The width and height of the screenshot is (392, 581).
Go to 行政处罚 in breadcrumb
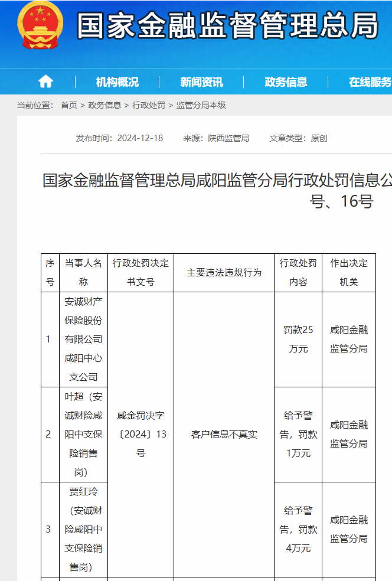(x=149, y=105)
